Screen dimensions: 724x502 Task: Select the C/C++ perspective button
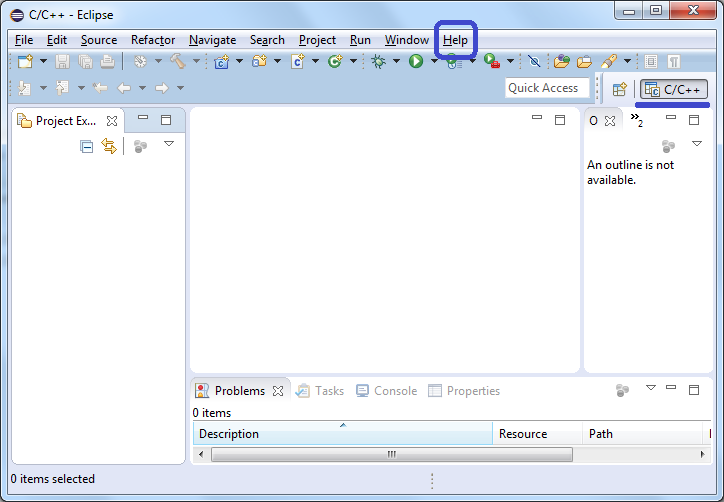tap(674, 90)
